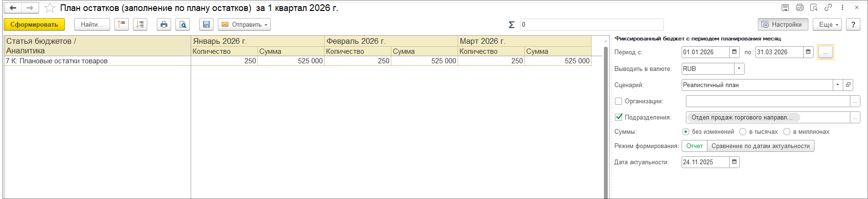Open the Найти search button
868x199 pixels.
92,24
